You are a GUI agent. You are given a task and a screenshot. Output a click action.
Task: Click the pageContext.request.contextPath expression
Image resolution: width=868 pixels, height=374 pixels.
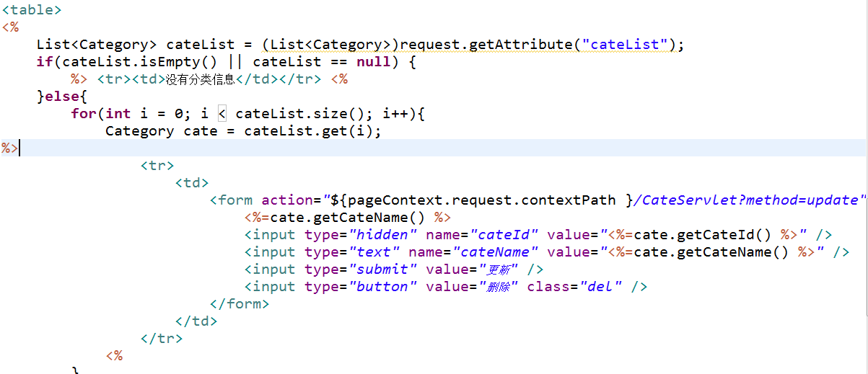[x=481, y=200]
